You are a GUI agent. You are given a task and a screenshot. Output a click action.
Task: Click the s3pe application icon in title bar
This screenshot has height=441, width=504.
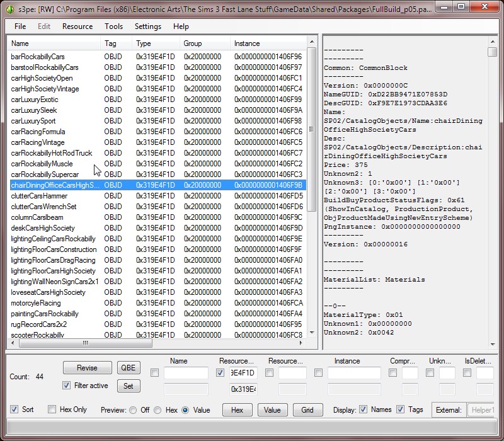9,9
